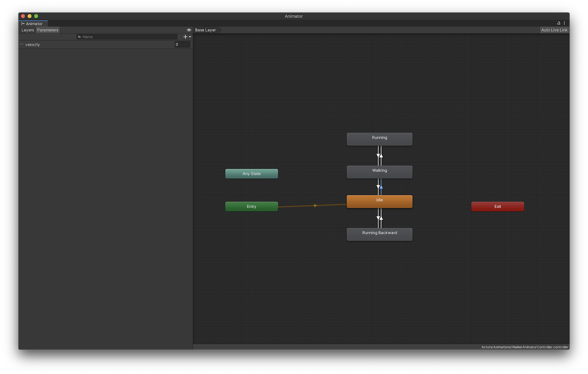Grab the drag handle beside velocity
The height and width of the screenshot is (374, 588).
coord(22,45)
